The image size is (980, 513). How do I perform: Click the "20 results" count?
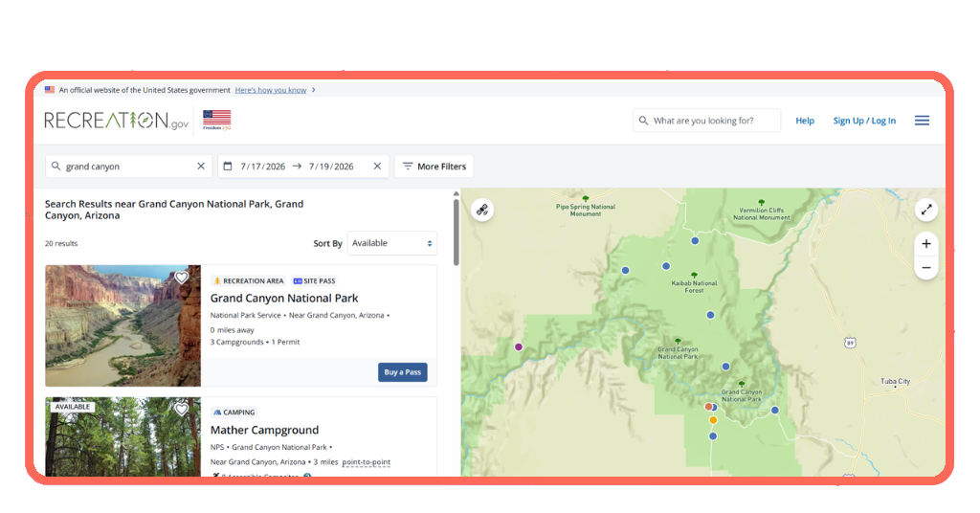coord(61,244)
